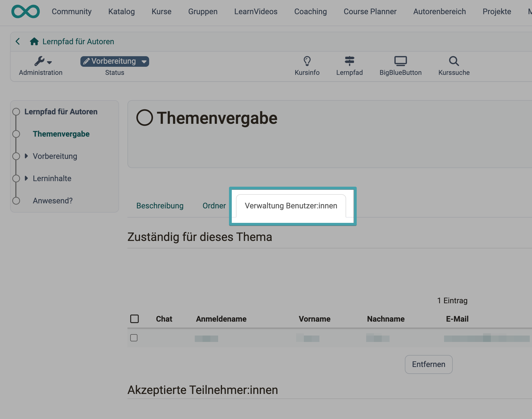Screen dimensions: 532x419
Task: Open Coaching in the top navigation
Action: click(311, 11)
